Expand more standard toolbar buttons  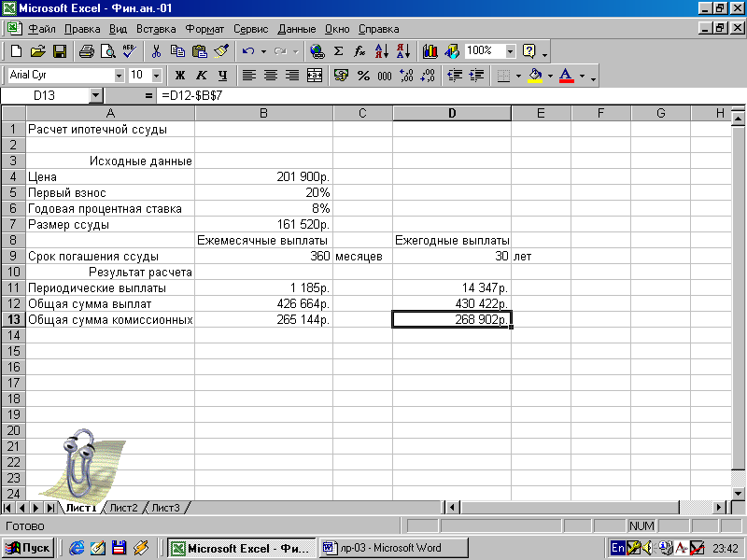[x=544, y=54]
